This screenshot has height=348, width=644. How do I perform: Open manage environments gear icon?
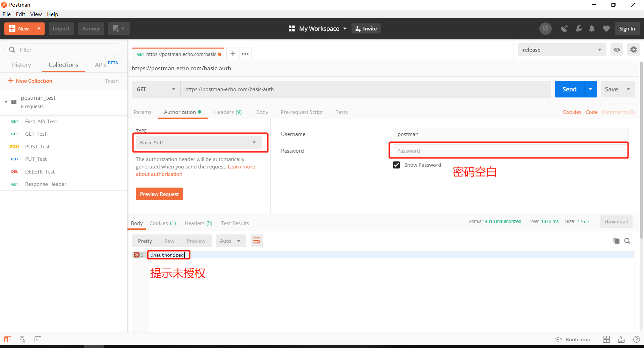(x=633, y=50)
